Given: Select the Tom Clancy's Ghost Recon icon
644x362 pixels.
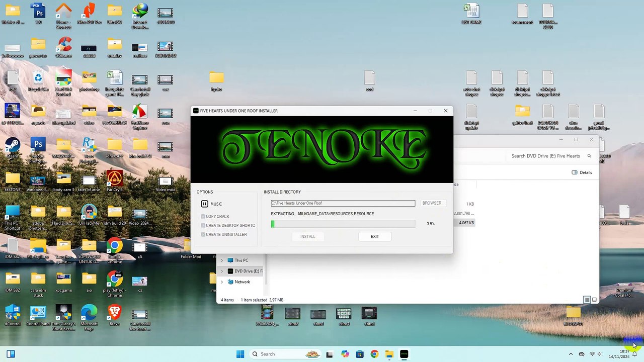Looking at the screenshot, I should (x=63, y=318).
